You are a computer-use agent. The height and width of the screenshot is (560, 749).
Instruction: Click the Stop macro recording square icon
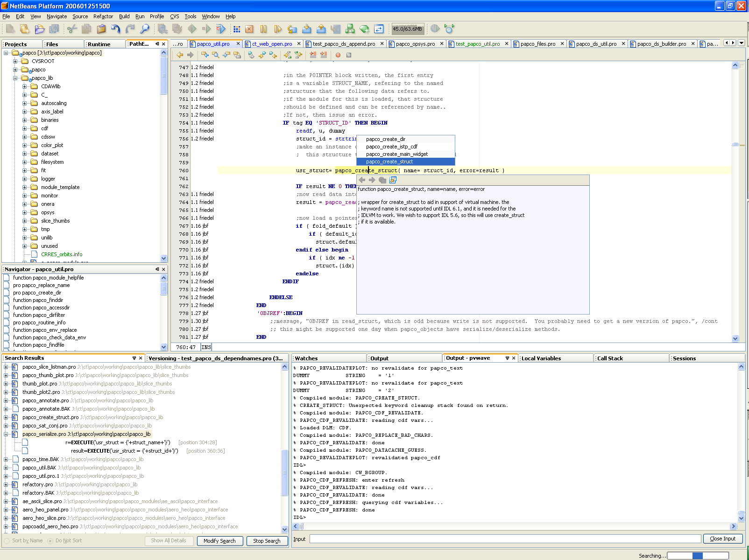pyautogui.click(x=348, y=55)
